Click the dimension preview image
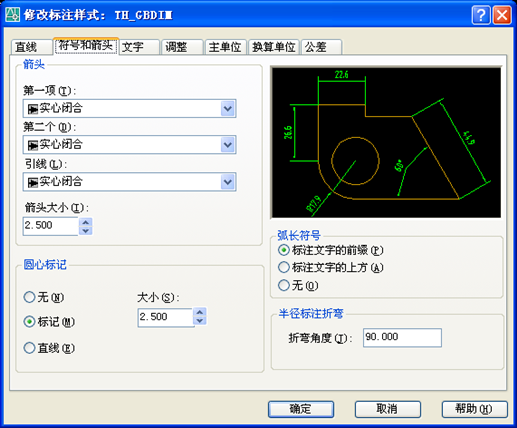 (x=386, y=142)
